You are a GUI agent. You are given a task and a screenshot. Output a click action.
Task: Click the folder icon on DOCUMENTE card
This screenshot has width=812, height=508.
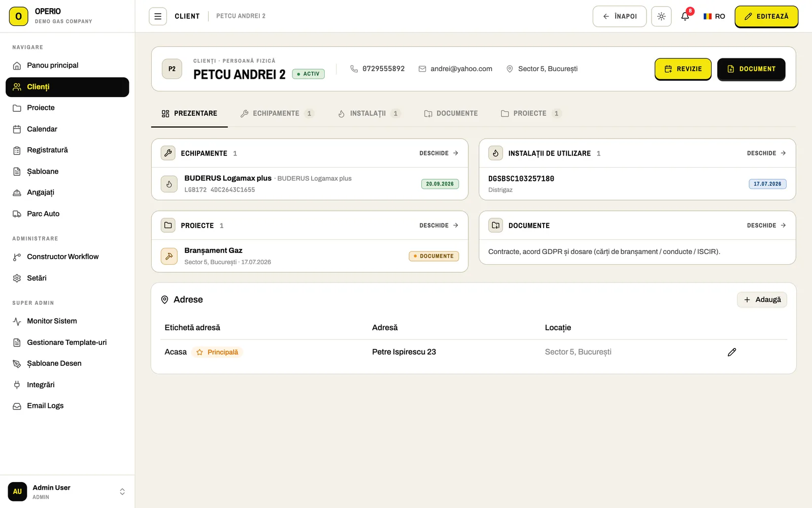click(x=496, y=225)
